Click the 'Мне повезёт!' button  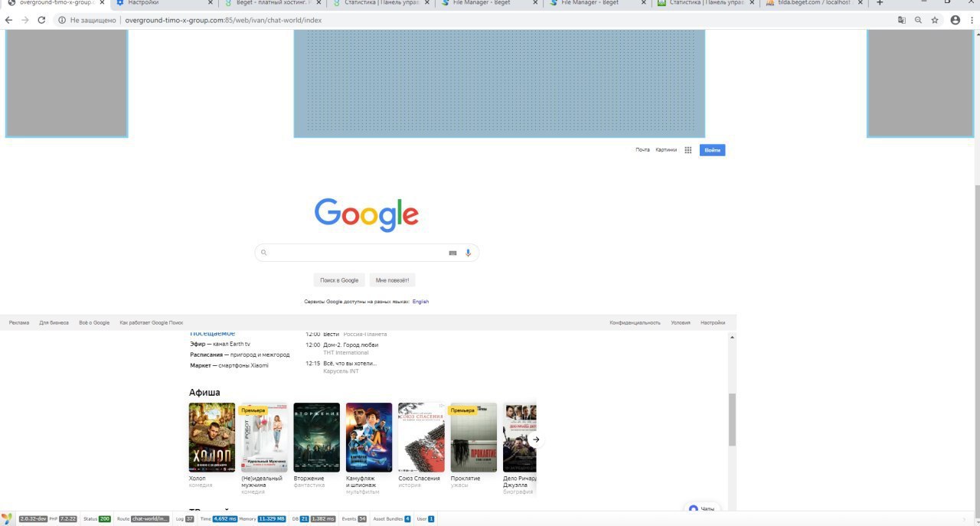coord(392,280)
